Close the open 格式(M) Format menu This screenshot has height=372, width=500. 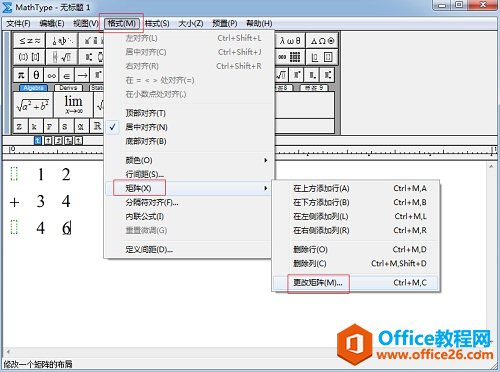click(x=121, y=24)
